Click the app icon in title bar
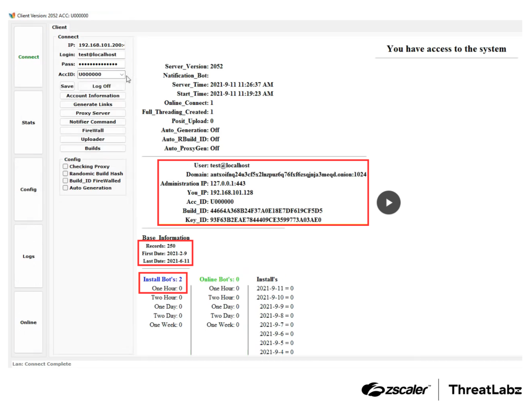Viewport: 532px width, 409px height. [x=12, y=15]
